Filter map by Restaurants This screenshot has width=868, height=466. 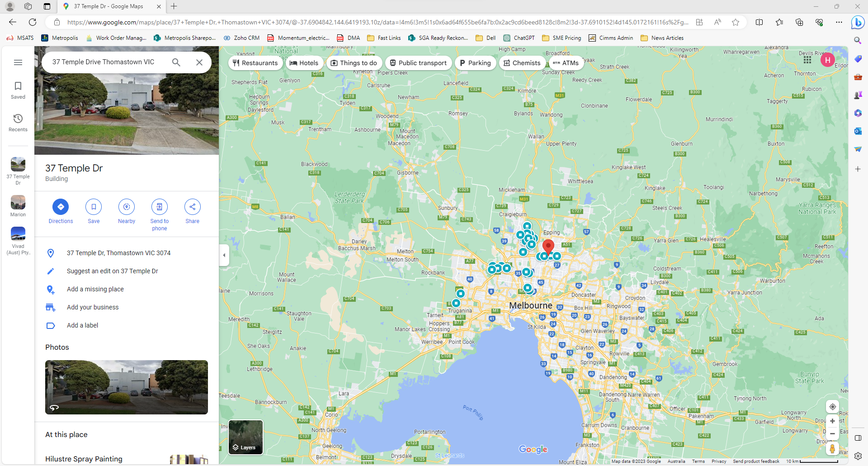[255, 63]
